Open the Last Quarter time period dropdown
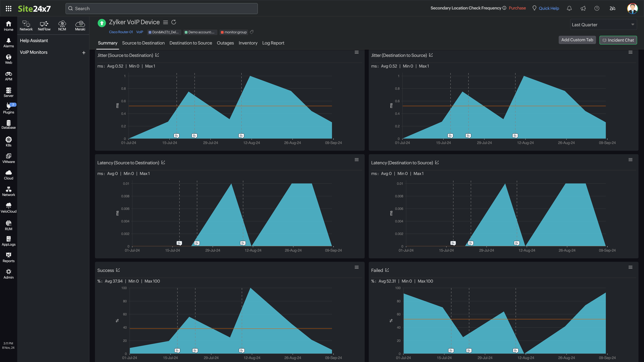The width and height of the screenshot is (644, 362). pos(603,24)
